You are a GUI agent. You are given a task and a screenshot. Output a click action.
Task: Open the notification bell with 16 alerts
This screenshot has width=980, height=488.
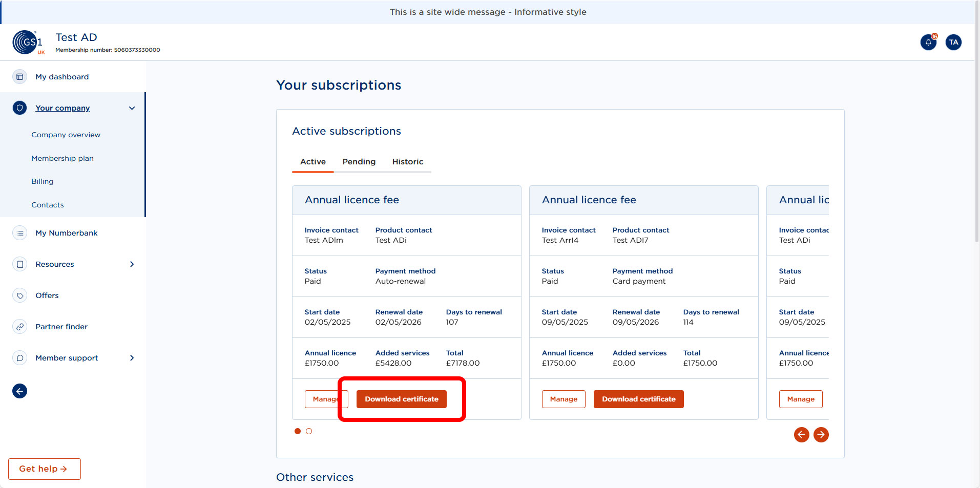[x=928, y=43]
